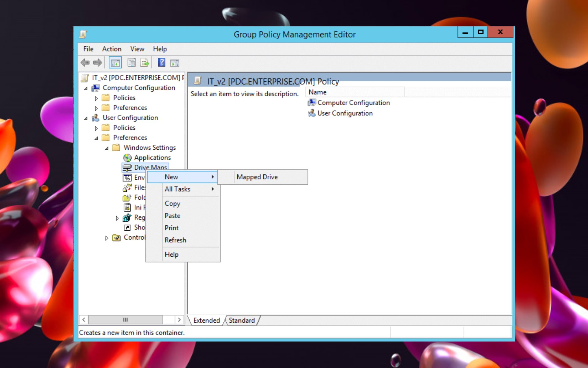Viewport: 588px width, 368px height.
Task: Select Preferences under Computer Configuration
Action: 130,108
